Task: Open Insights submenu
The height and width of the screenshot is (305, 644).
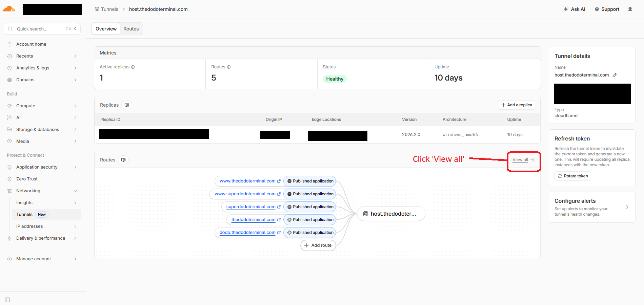Action: coord(46,202)
